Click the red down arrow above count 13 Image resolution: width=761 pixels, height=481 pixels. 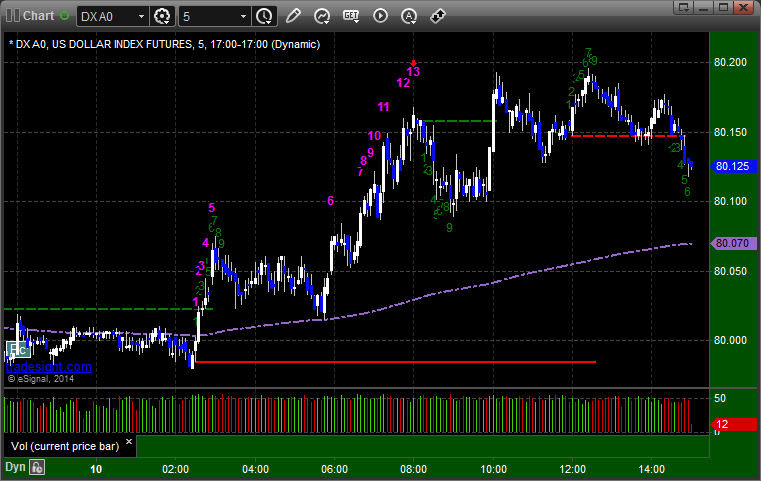[x=414, y=63]
